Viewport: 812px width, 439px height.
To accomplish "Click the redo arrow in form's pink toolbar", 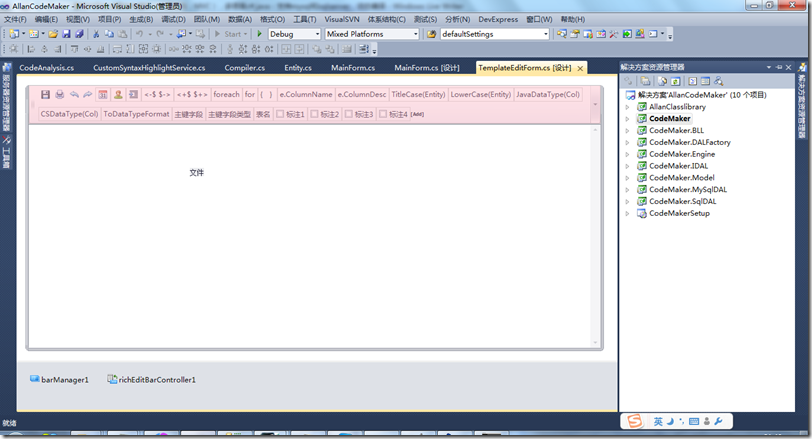I will point(88,94).
